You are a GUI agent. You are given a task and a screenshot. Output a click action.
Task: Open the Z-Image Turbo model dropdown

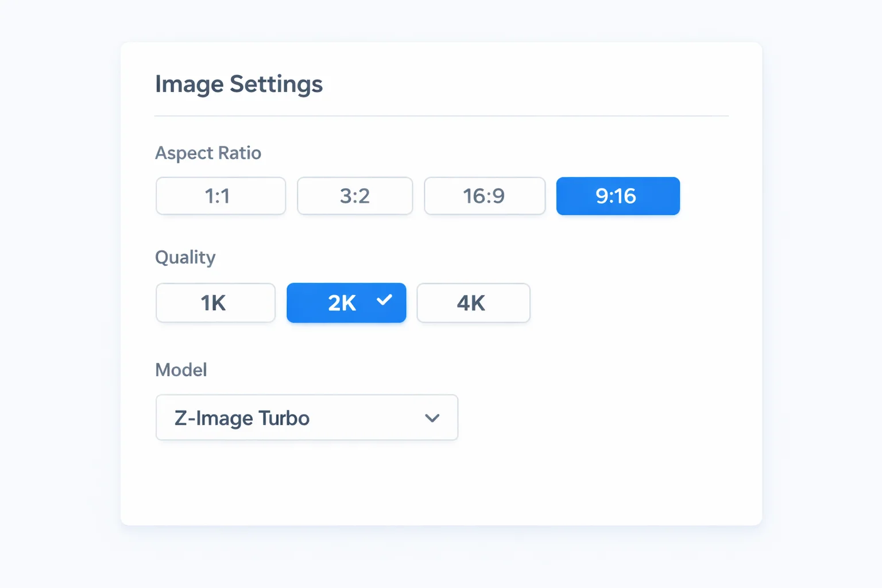click(x=307, y=417)
